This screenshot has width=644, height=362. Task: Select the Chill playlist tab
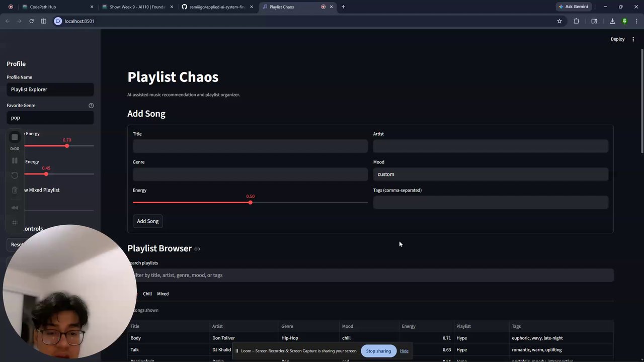pyautogui.click(x=147, y=294)
